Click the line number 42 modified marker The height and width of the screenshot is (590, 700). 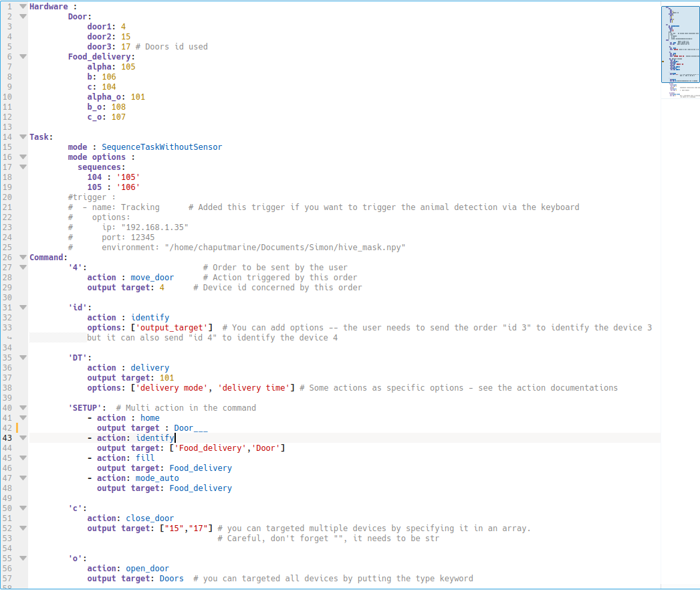point(17,428)
